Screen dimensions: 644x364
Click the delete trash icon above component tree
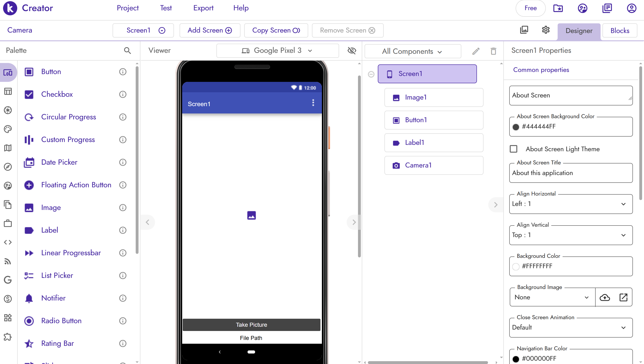(493, 51)
